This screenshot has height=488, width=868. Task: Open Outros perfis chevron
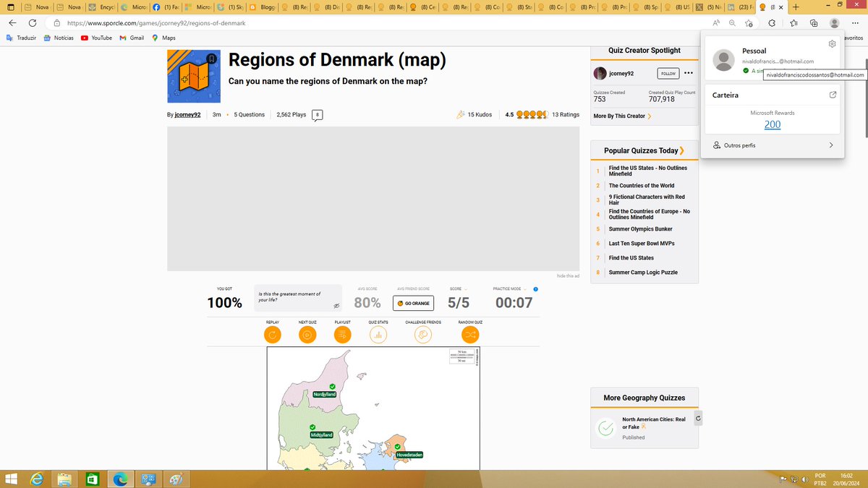(830, 145)
